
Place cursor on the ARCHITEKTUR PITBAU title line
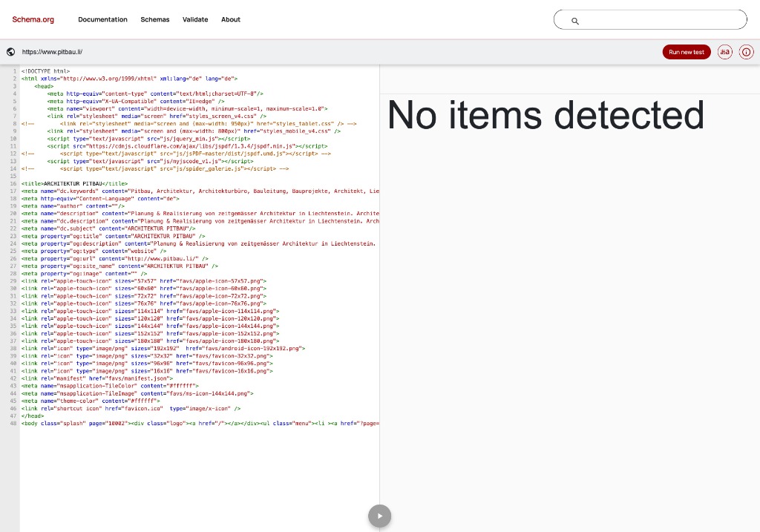point(75,183)
